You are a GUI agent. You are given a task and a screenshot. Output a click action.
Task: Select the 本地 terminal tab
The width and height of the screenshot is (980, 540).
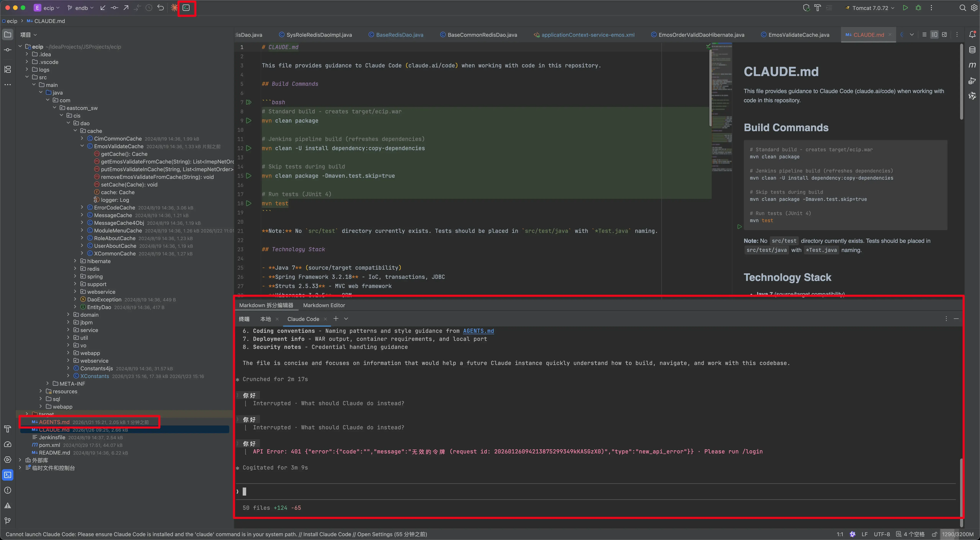click(x=265, y=319)
